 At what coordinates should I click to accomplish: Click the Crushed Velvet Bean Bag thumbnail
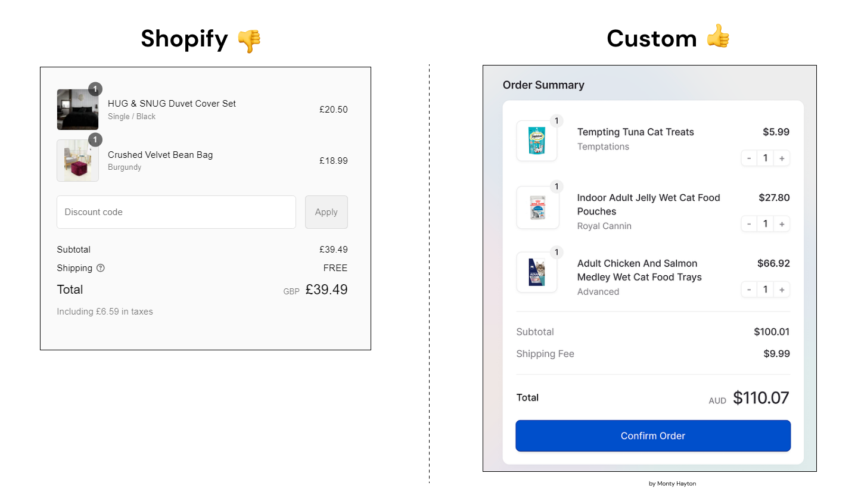(77, 160)
